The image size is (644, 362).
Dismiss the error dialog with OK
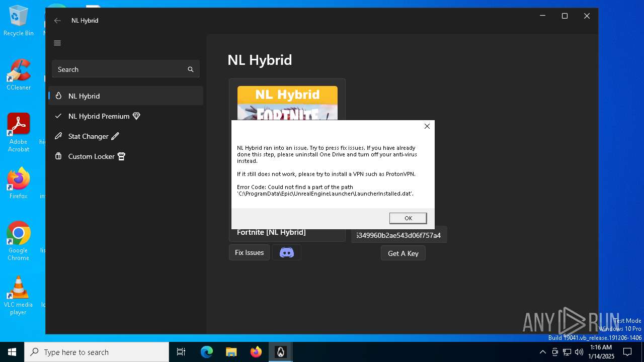pyautogui.click(x=408, y=218)
